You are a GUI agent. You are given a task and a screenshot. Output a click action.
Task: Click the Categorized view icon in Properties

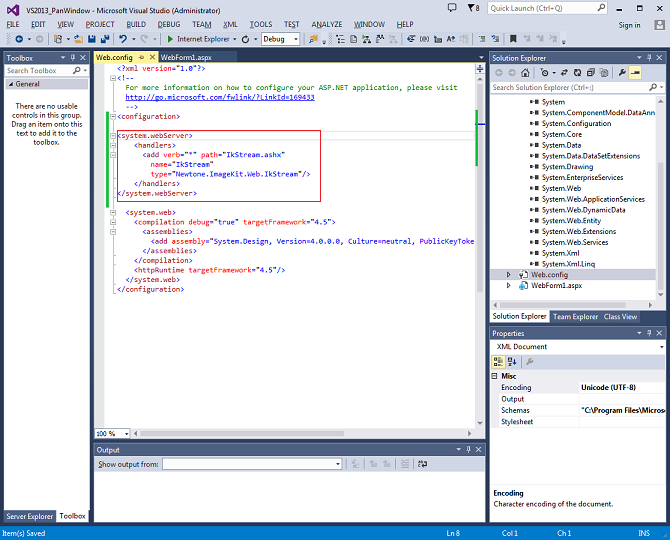coord(498,362)
